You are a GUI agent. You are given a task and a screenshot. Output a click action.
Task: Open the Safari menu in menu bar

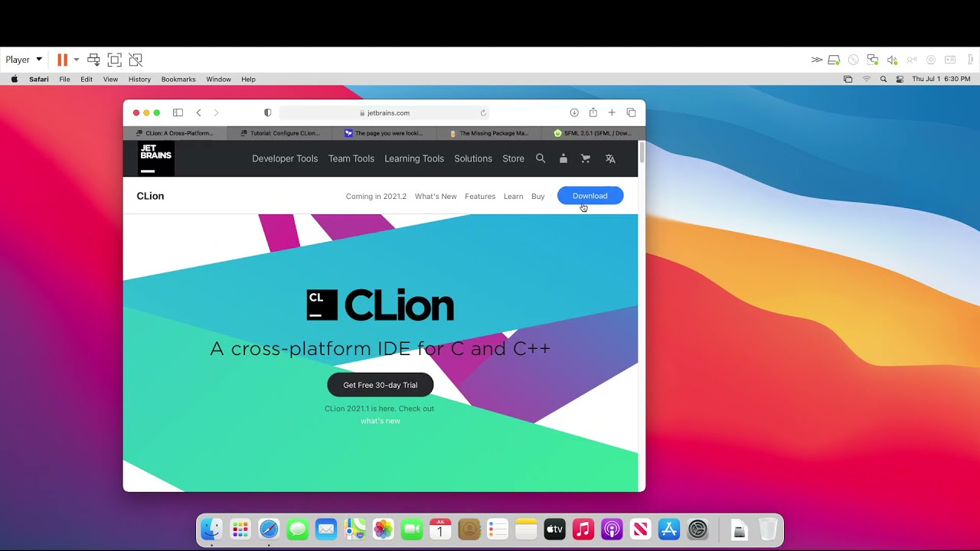(39, 79)
